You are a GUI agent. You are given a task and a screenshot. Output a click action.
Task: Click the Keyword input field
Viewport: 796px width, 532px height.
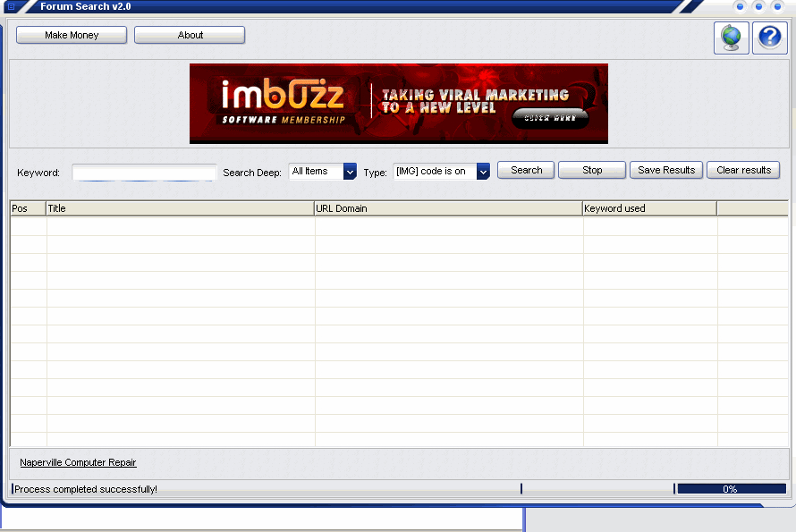click(144, 172)
